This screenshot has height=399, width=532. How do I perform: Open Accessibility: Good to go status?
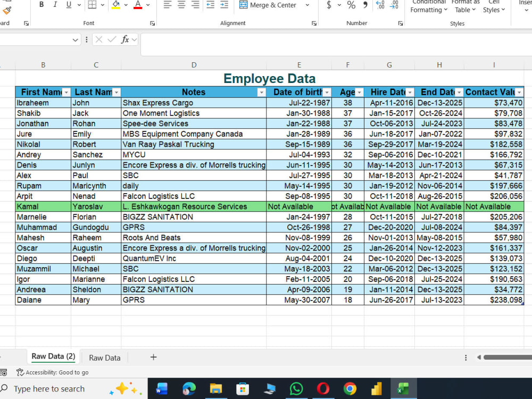53,372
